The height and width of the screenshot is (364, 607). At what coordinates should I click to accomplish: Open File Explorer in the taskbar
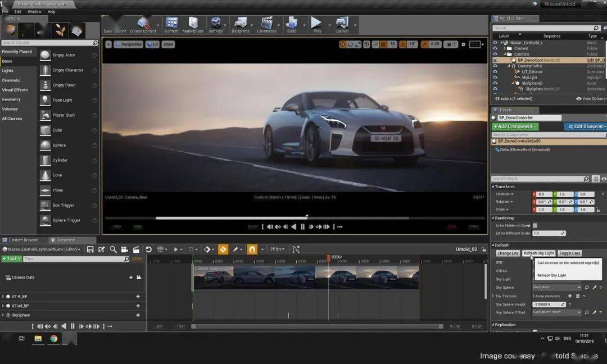pos(38,339)
